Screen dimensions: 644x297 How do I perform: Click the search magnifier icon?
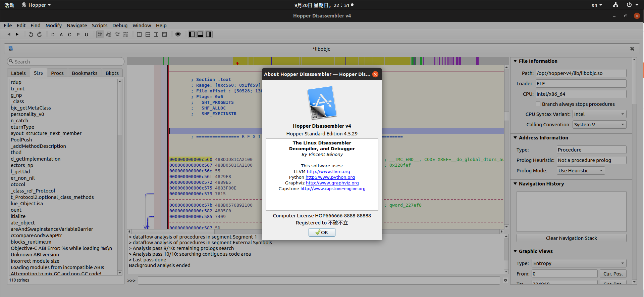coord(11,61)
